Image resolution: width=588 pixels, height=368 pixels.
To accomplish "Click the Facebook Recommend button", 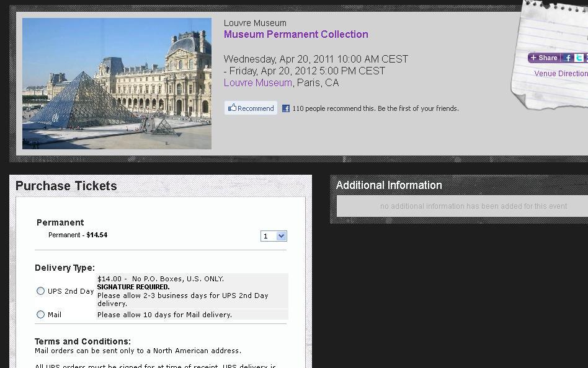I will 251,108.
